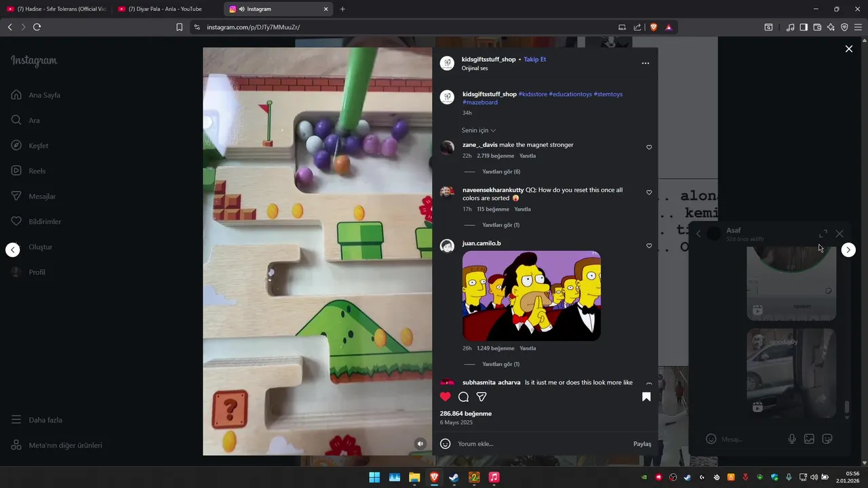The height and width of the screenshot is (488, 868).
Task: Open Brave VPN shield icon
Action: pos(844,27)
